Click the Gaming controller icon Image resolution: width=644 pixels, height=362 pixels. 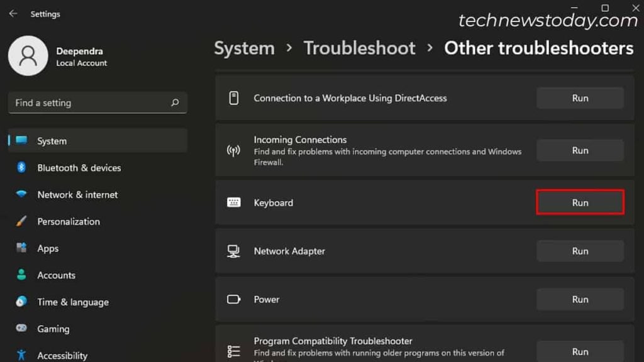[21, 329]
